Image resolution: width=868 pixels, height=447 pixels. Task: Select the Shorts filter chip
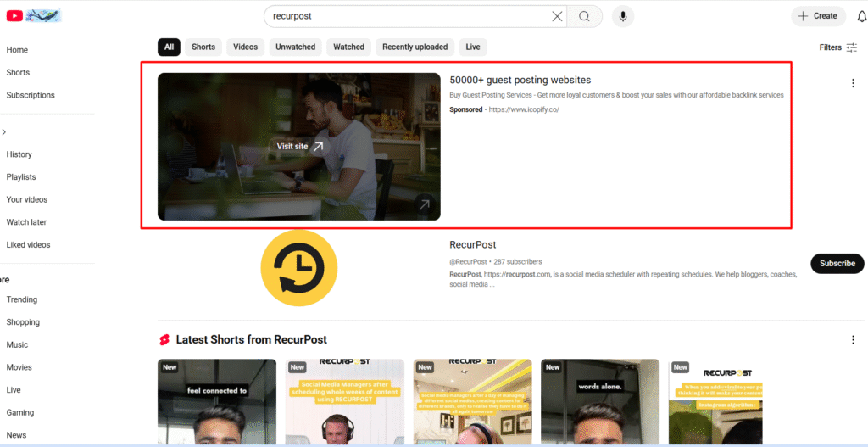[203, 47]
